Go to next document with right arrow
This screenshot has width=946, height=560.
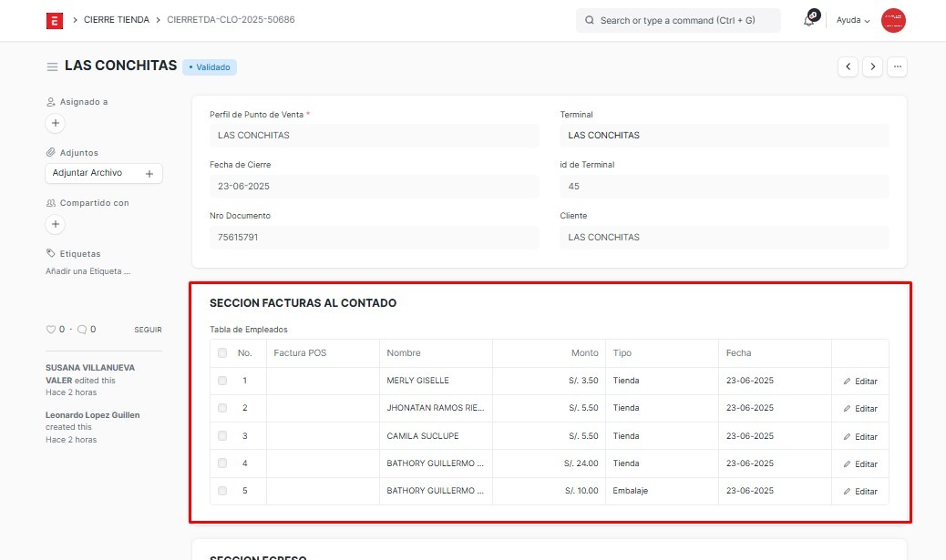click(873, 66)
